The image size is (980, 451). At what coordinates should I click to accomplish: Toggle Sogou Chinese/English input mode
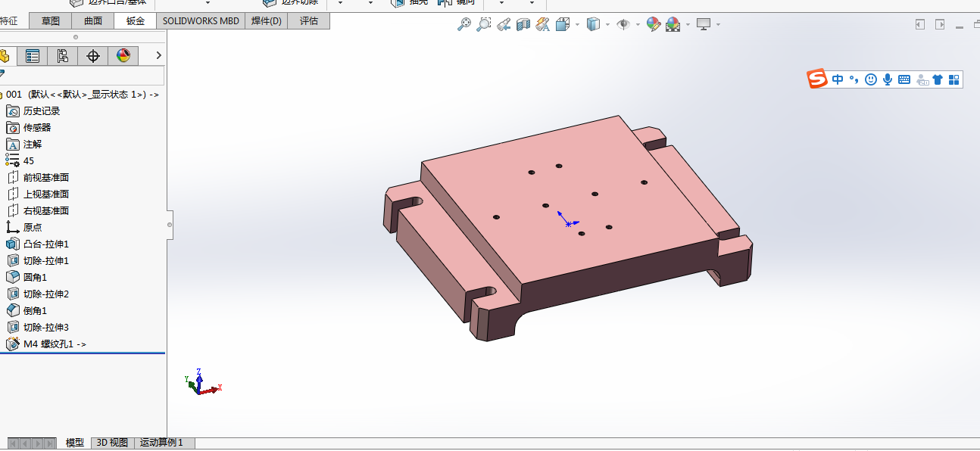coord(838,79)
